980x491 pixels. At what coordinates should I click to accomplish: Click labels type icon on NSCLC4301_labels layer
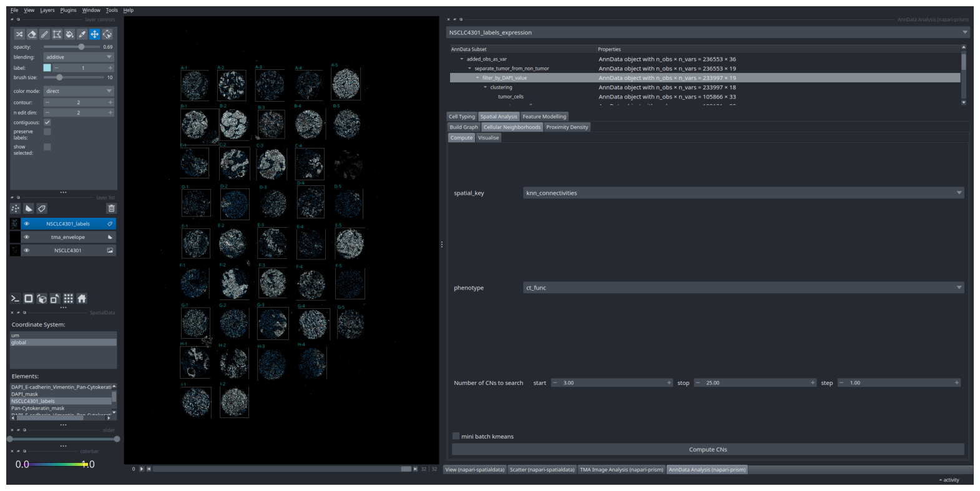click(110, 224)
